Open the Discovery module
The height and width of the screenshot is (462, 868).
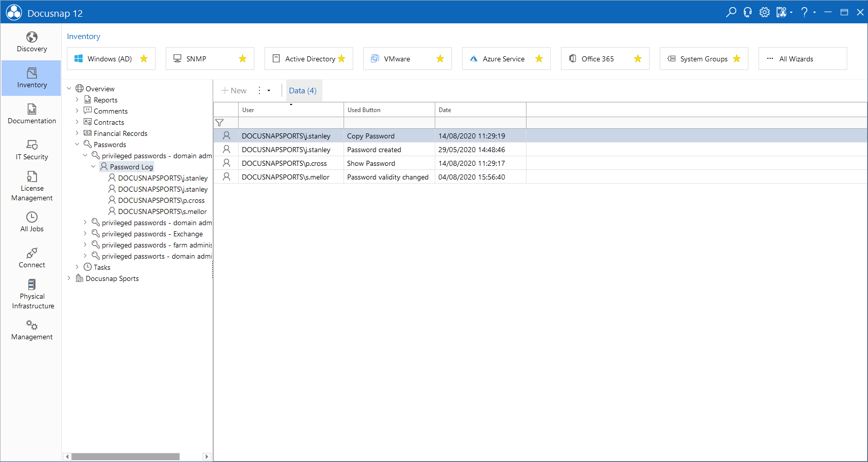31,42
